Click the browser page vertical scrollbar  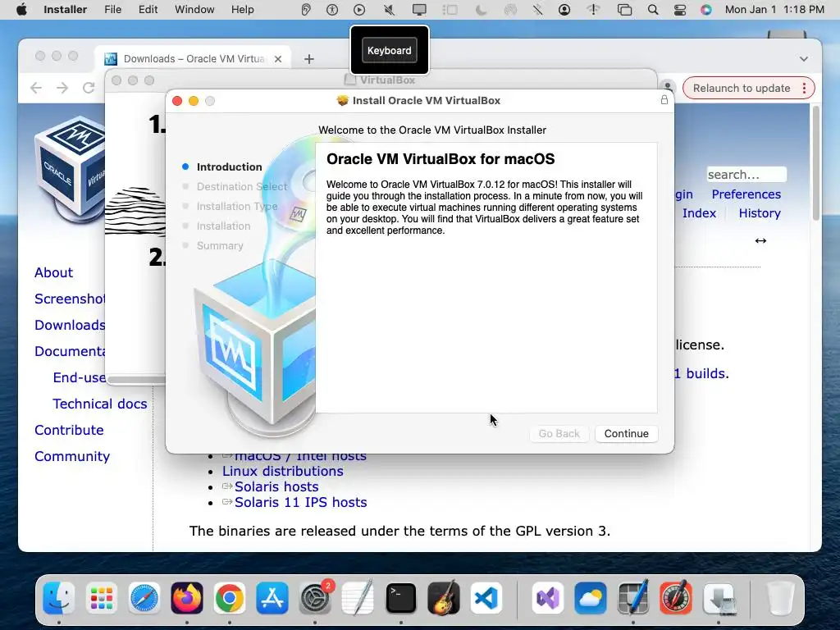pyautogui.click(x=816, y=163)
